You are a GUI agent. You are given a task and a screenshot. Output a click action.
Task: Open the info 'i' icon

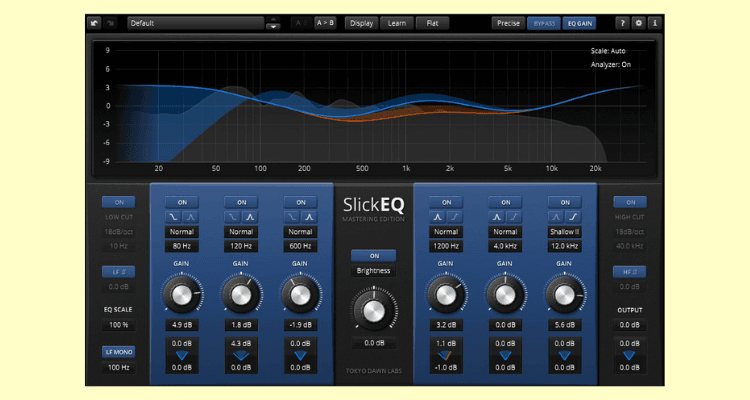point(655,23)
